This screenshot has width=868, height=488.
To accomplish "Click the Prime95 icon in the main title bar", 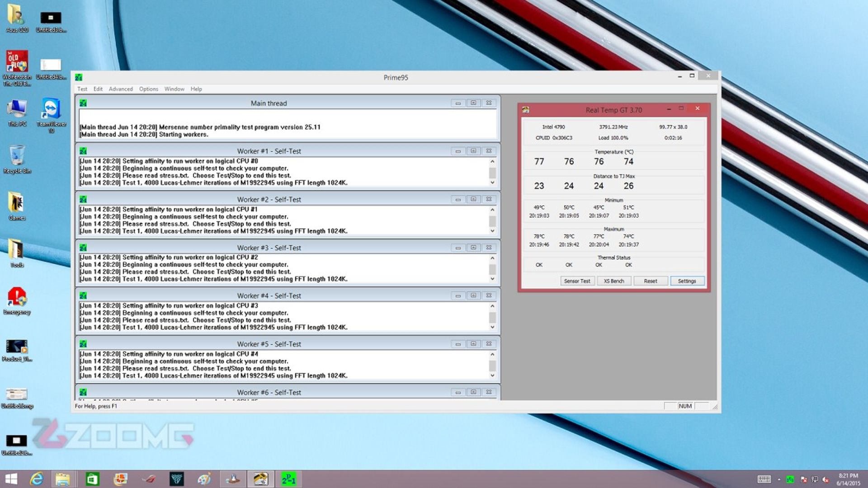I will click(x=79, y=77).
